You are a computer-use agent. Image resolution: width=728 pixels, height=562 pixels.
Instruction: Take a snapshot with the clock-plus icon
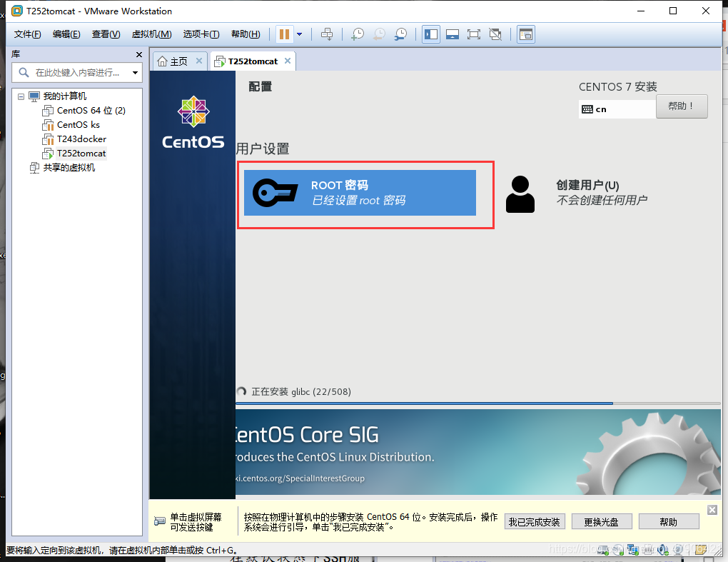[x=357, y=34]
